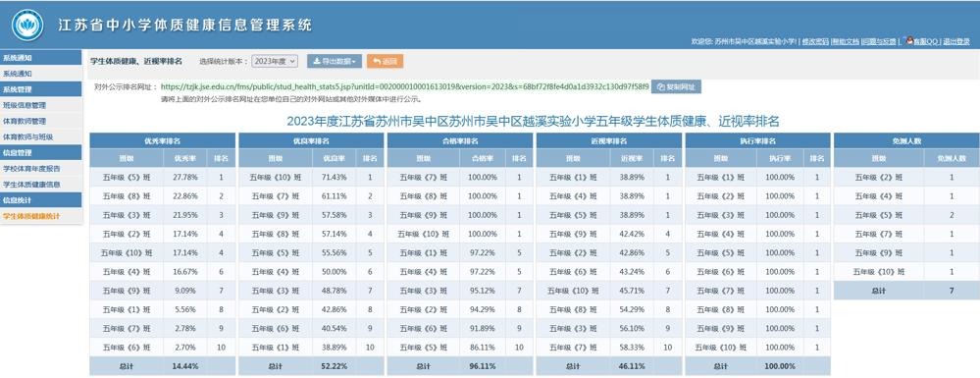
Task: Click the 52.22% total 优良率 value
Action: [334, 366]
